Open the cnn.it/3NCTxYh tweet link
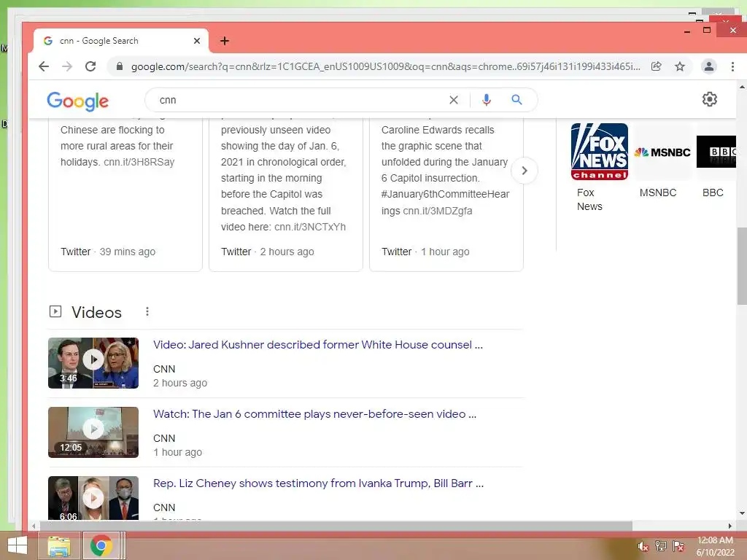This screenshot has height=560, width=747. (x=310, y=227)
